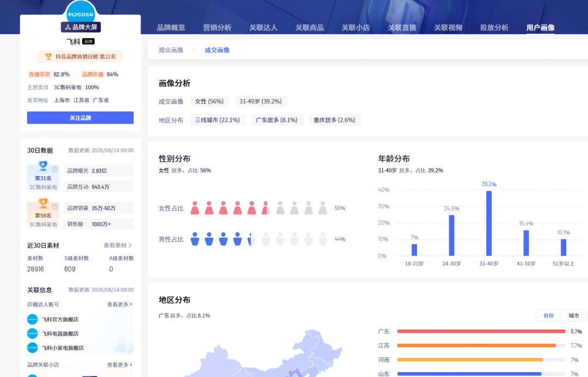Click the 飞科官方旗舰店 avatar icon
Screen dimensions: 588x377
[33, 319]
